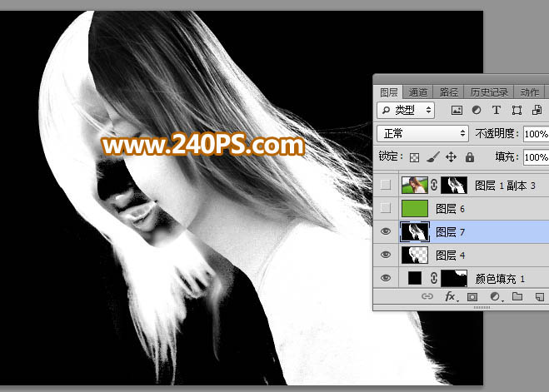Viewport: 549px width, 392px height.
Task: Filter layers by text type icon
Action: tap(497, 110)
